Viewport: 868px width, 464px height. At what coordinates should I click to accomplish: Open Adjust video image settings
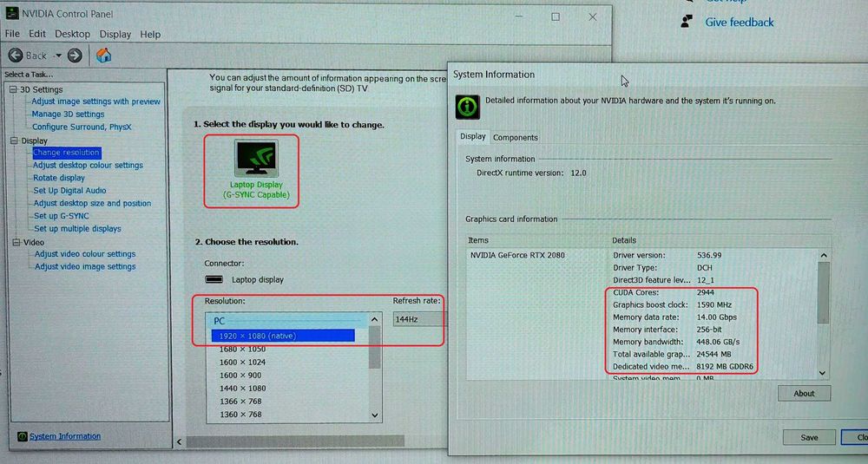[85, 266]
